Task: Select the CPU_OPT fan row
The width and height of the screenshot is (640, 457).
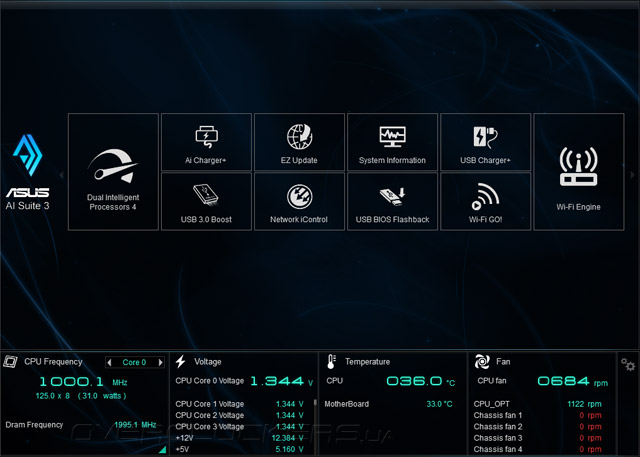Action: 538,404
